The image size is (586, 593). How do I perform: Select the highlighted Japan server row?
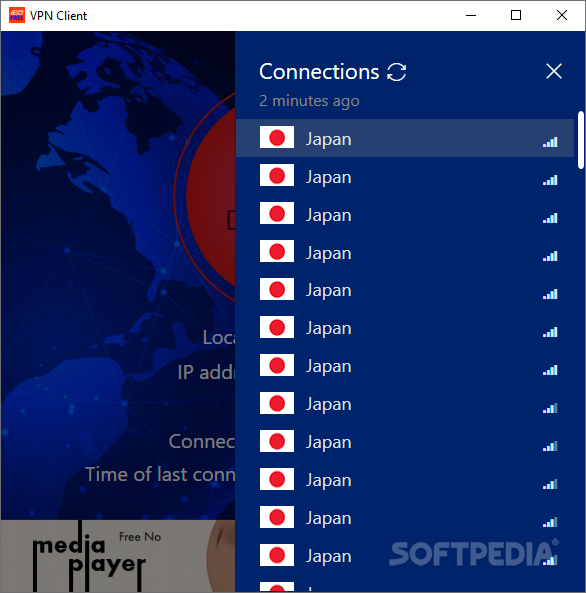tap(405, 138)
